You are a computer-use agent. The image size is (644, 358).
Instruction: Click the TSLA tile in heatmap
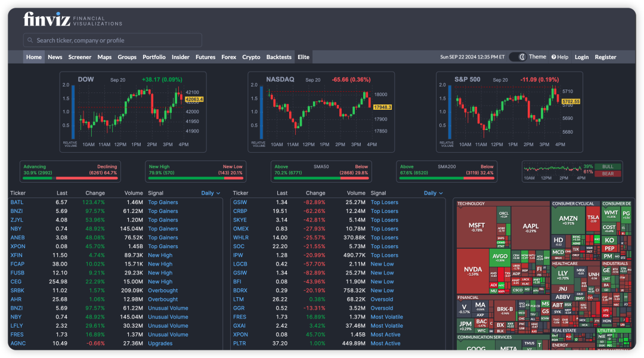[x=593, y=218]
